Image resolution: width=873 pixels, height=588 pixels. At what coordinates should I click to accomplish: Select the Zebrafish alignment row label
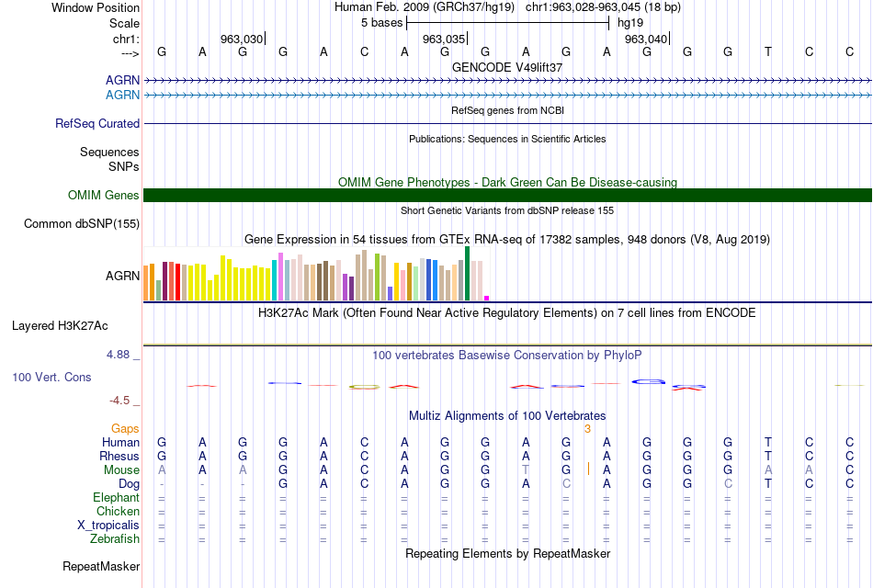point(115,539)
